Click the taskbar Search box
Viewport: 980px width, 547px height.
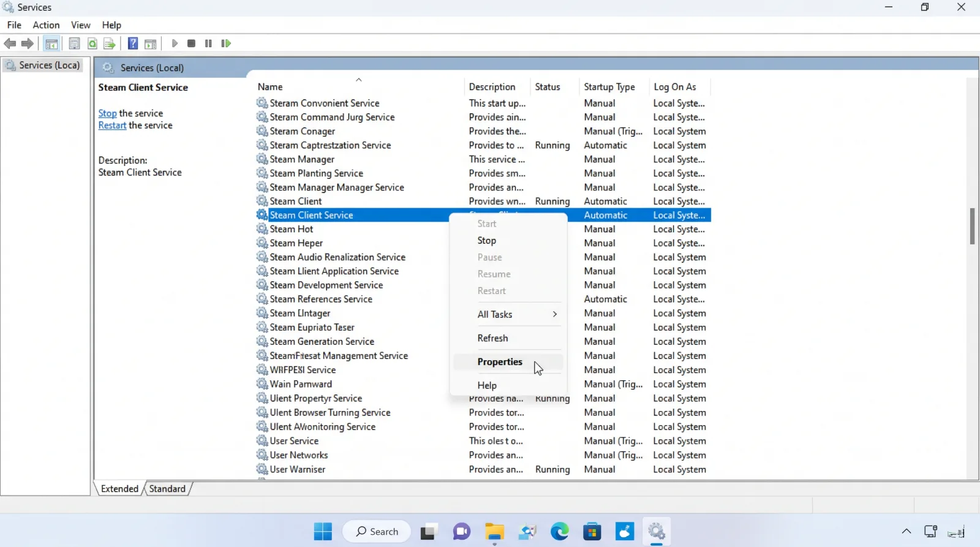[x=377, y=531]
